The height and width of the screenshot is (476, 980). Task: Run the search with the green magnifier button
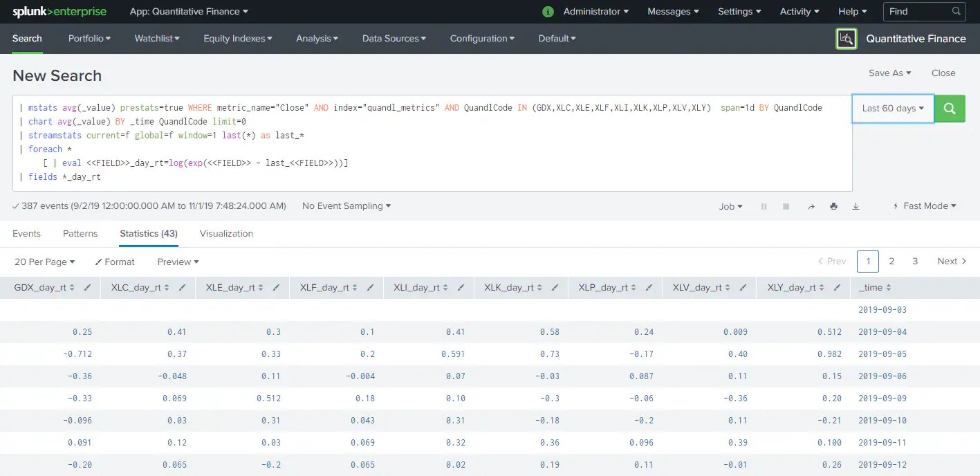(949, 109)
